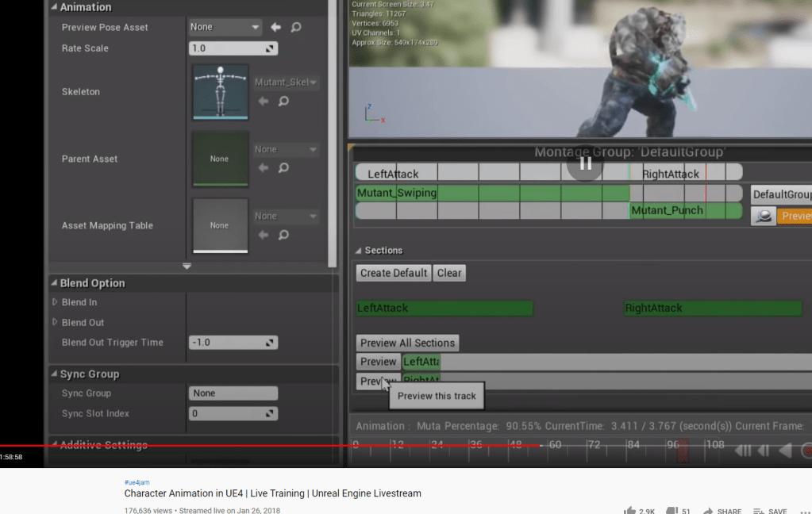The height and width of the screenshot is (514, 812).
Task: Pause the video using the center overlay button
Action: (x=585, y=163)
